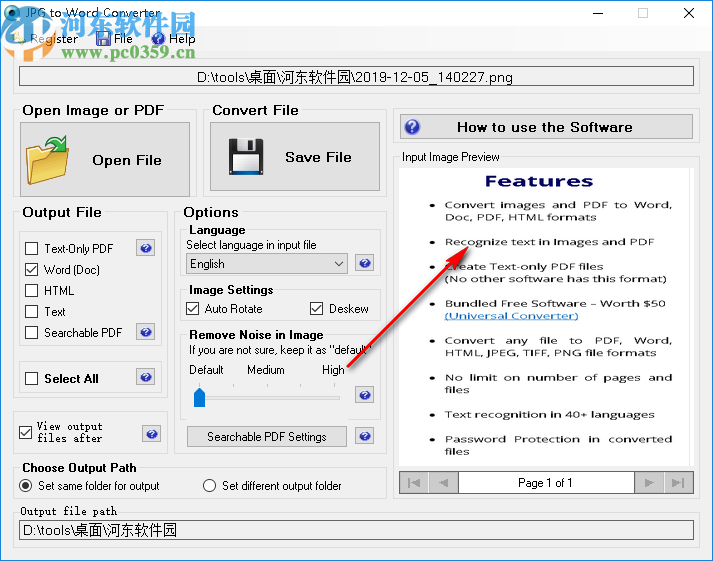Select Set different output folder
The image size is (713, 561).
(210, 486)
